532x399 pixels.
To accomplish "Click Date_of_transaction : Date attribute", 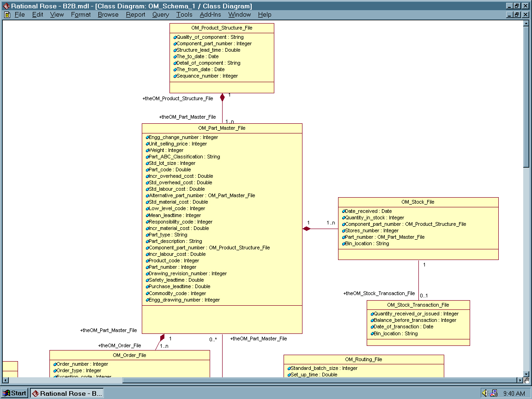I will (x=402, y=326).
